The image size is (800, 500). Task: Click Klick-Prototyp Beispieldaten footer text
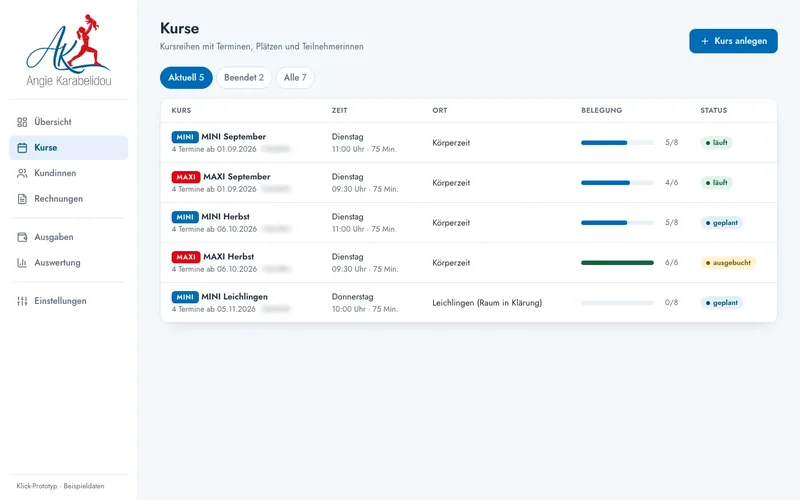point(60,486)
